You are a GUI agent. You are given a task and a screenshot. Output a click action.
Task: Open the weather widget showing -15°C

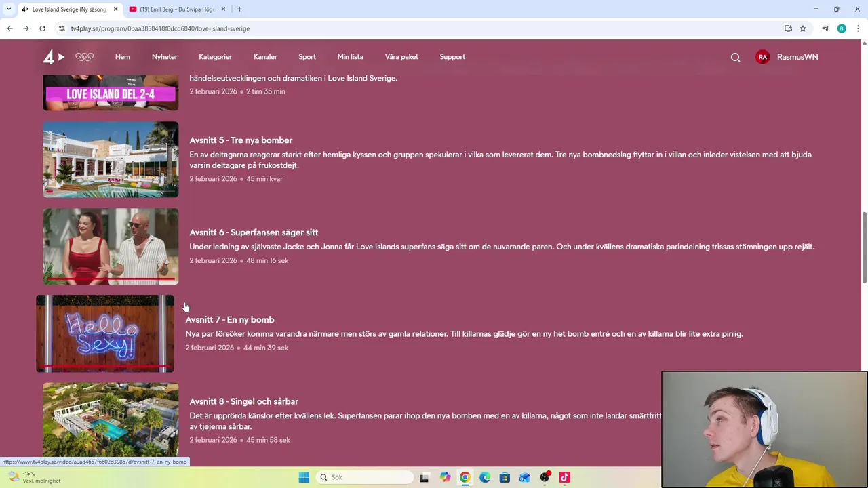point(34,477)
